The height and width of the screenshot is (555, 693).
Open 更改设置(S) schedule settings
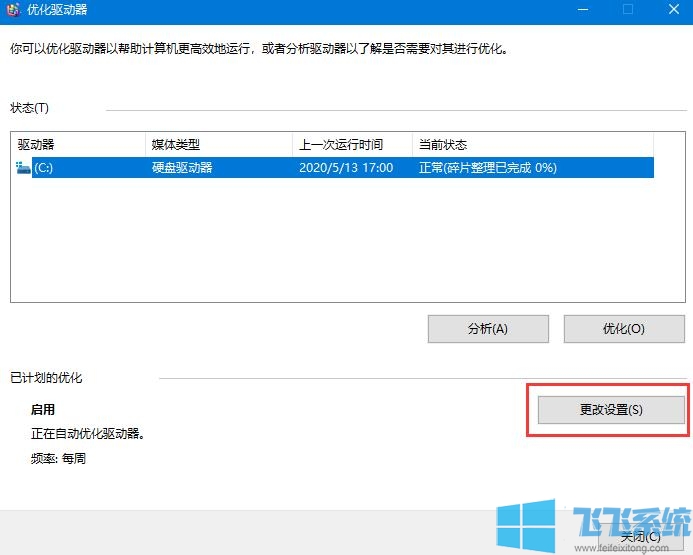point(611,410)
